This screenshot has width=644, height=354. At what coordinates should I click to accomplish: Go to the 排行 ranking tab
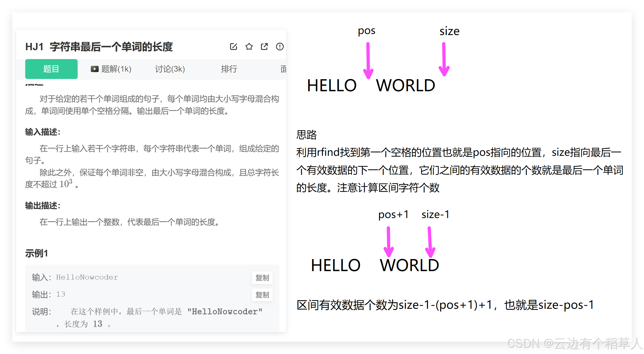pos(229,69)
